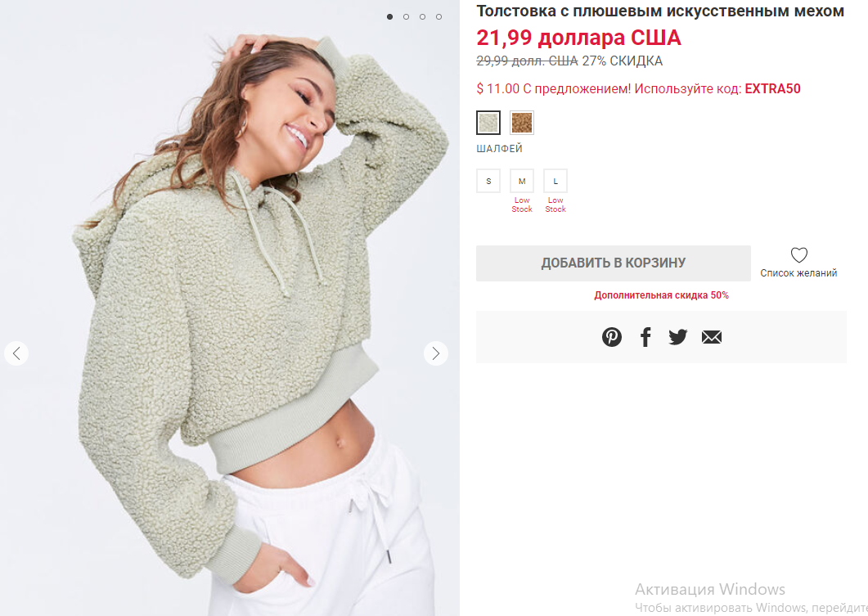Choose the brown color swatch
This screenshot has height=616, width=868.
pos(522,123)
